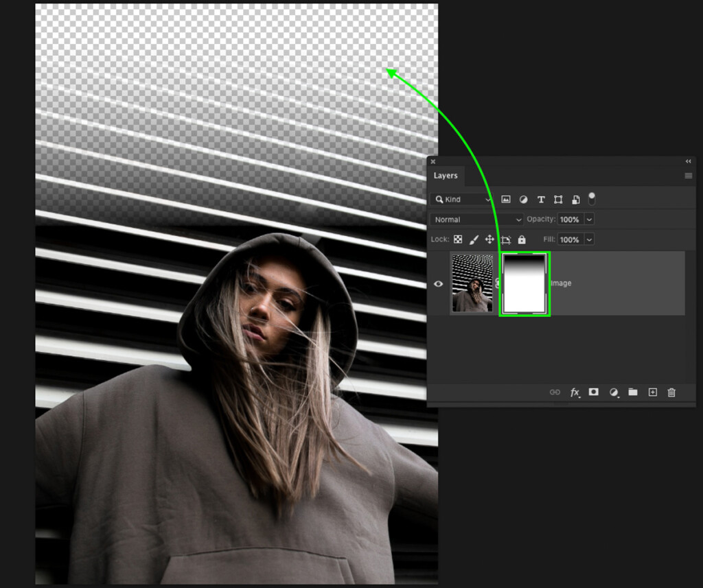The width and height of the screenshot is (703, 588).
Task: Hide the Image layer with the eye
Action: pos(439,283)
